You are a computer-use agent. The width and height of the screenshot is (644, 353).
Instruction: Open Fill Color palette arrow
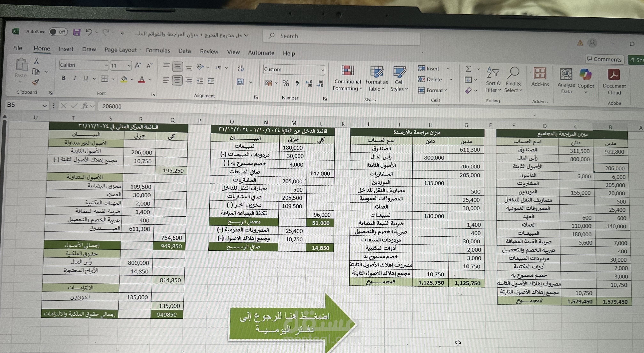[x=132, y=79]
